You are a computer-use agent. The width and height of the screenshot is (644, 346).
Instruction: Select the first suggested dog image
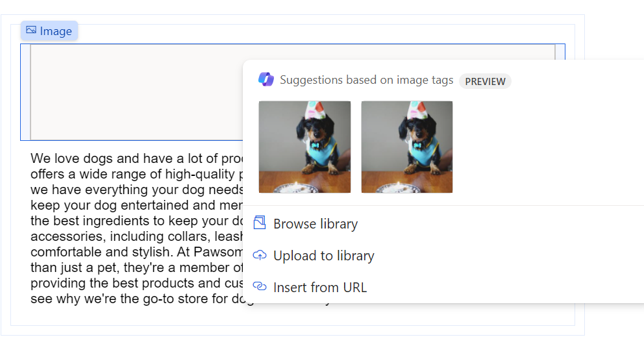tap(304, 147)
